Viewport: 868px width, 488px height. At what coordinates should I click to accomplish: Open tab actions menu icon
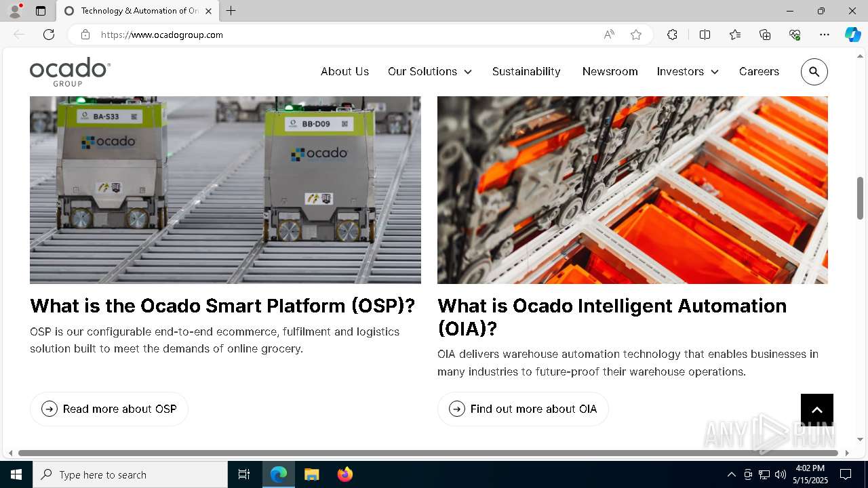click(41, 11)
